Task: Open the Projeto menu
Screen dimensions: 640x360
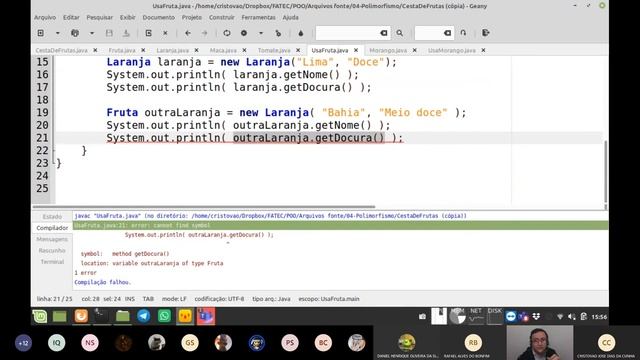Action: (192, 18)
